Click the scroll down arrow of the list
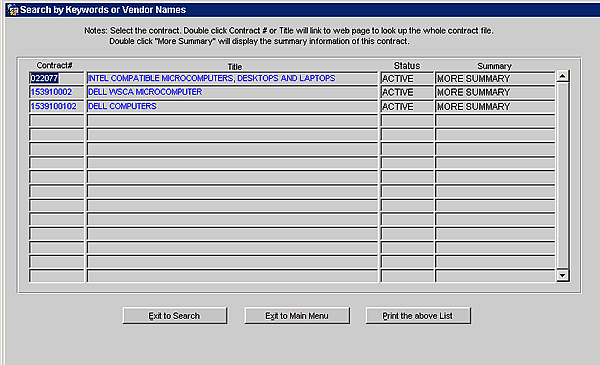The height and width of the screenshot is (365, 600). click(562, 275)
